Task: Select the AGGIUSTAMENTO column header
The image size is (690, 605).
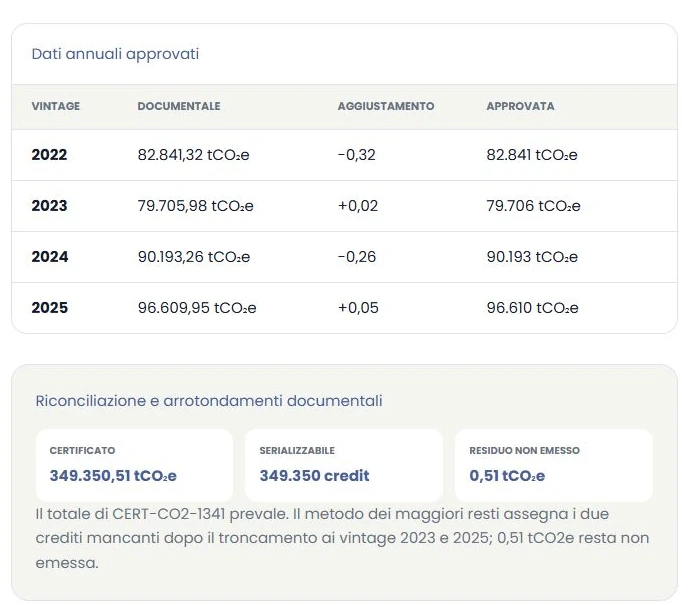Action: [x=386, y=106]
